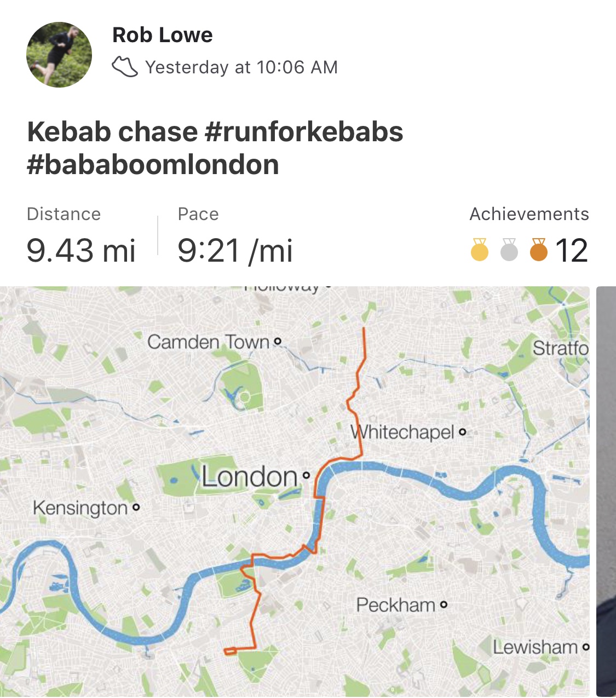616x698 pixels.
Task: Tap Rob Lowe's profile picture
Action: (59, 55)
